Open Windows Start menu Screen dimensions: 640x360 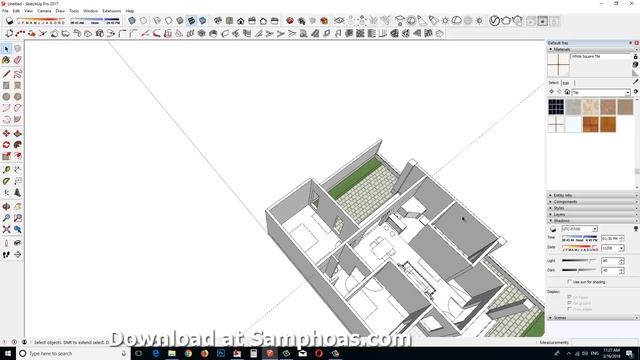point(7,353)
